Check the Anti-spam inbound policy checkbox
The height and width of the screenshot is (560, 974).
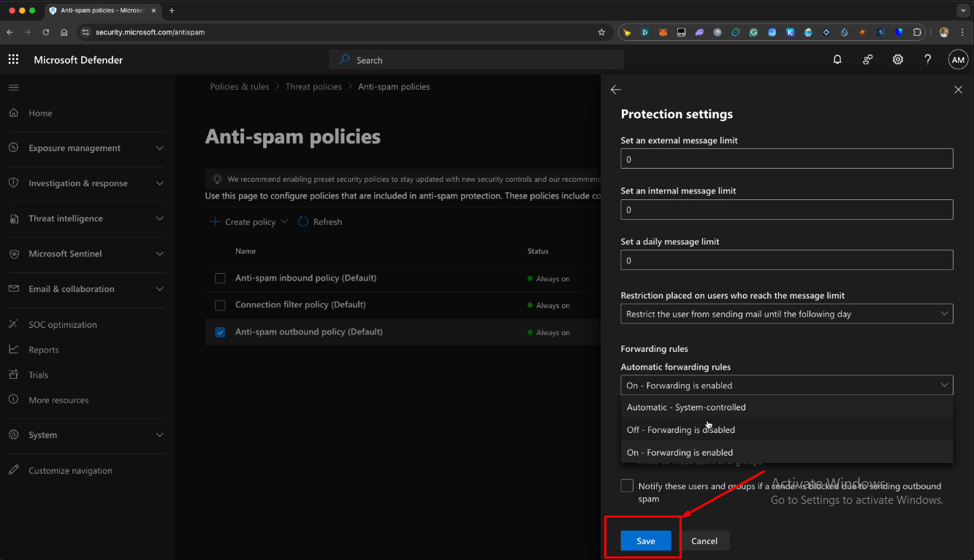click(x=220, y=278)
